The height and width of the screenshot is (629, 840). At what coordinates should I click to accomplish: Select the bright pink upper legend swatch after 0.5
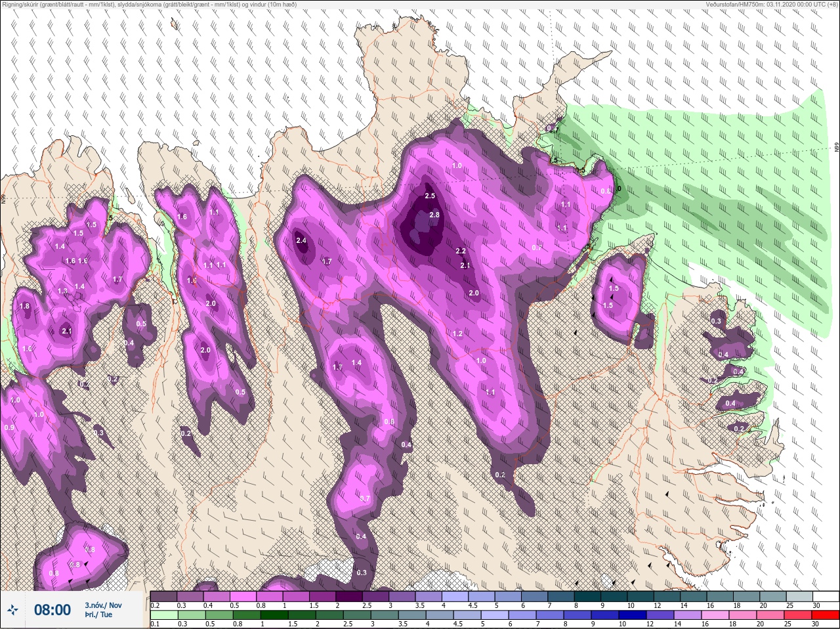pyautogui.click(x=243, y=596)
